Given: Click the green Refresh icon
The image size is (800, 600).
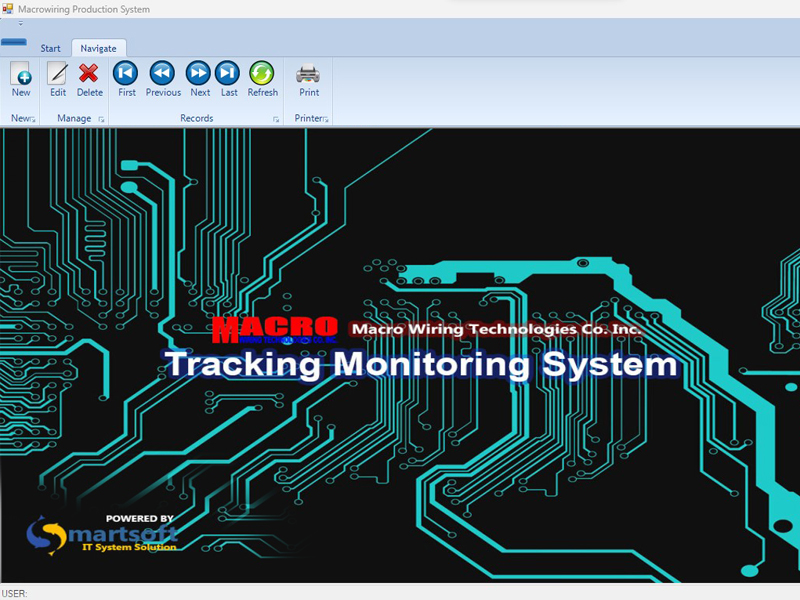Looking at the screenshot, I should (262, 74).
